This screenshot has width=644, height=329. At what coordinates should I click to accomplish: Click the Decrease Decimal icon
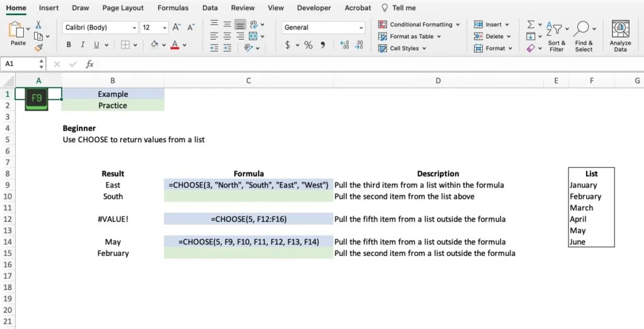[x=358, y=45]
